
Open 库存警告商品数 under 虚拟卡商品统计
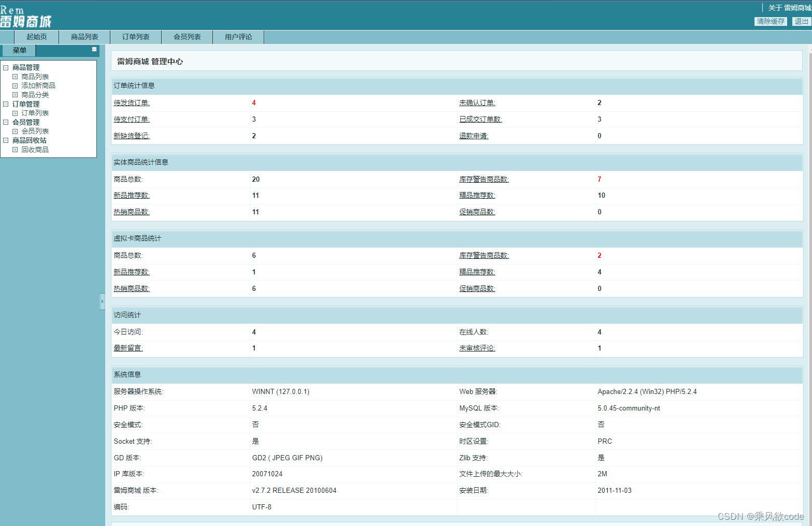[x=484, y=255]
